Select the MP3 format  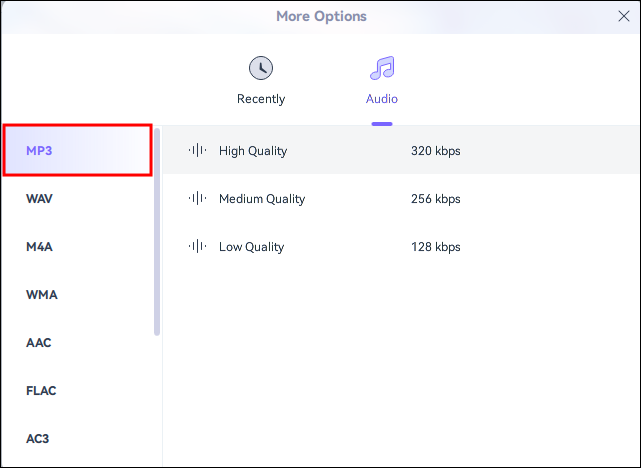click(x=78, y=150)
